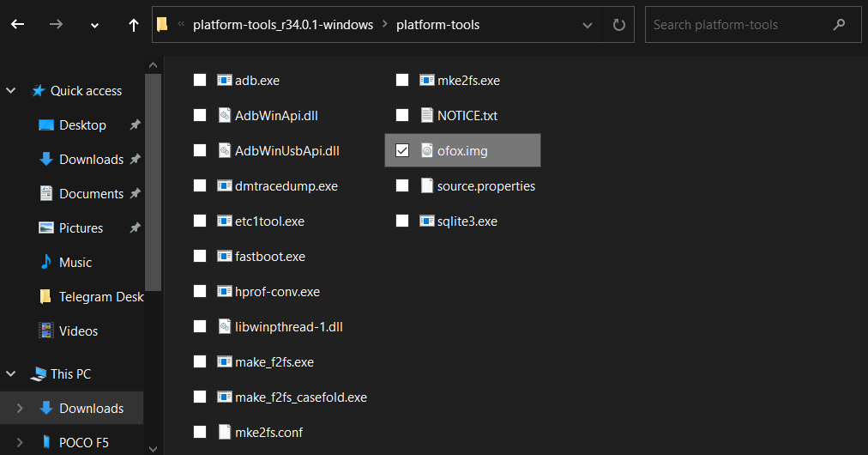This screenshot has width=868, height=455.
Task: Collapse the Quick access tree section
Action: [x=12, y=91]
